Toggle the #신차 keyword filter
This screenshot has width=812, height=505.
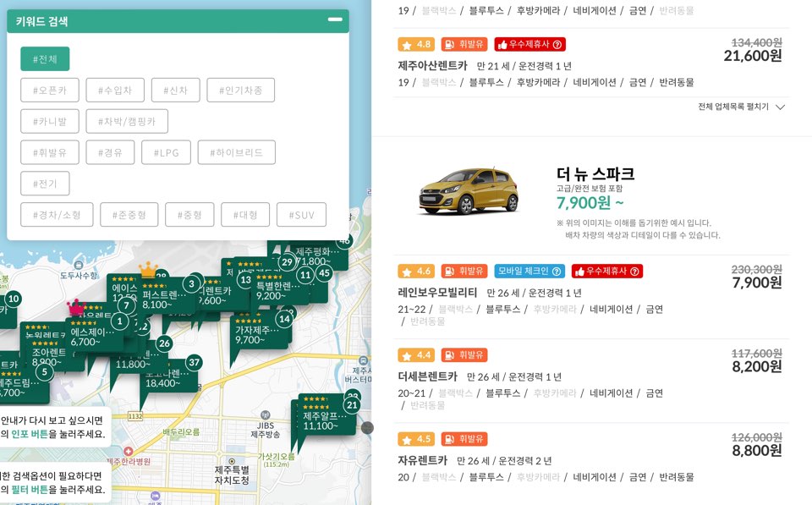176,91
